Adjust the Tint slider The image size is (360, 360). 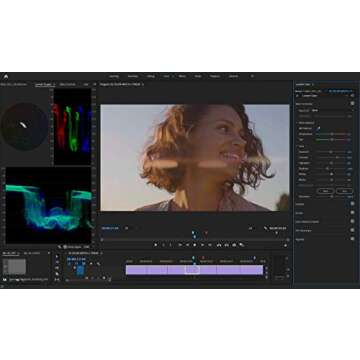tap(332, 140)
